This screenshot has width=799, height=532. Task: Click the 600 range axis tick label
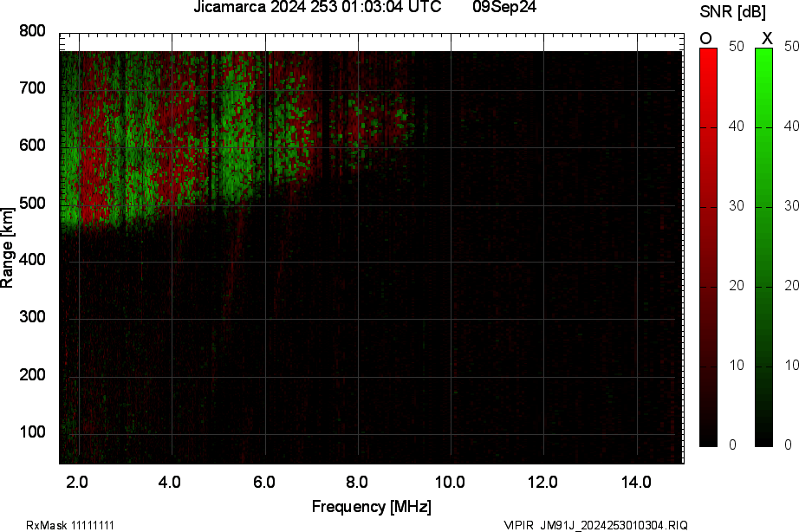click(32, 146)
